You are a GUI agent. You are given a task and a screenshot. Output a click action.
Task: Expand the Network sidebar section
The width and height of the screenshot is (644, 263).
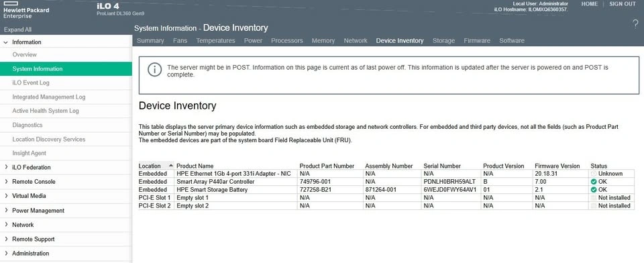tap(6, 225)
